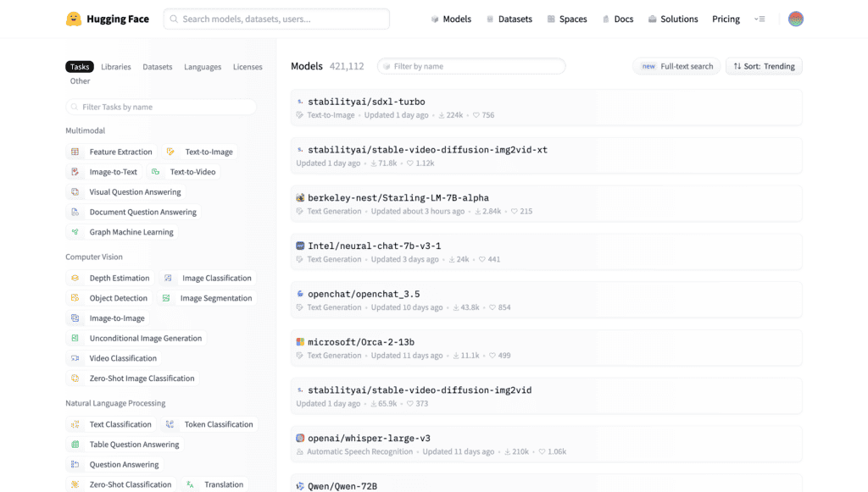
Task: Open microsoft/Orca-2-13b model
Action: (x=547, y=348)
